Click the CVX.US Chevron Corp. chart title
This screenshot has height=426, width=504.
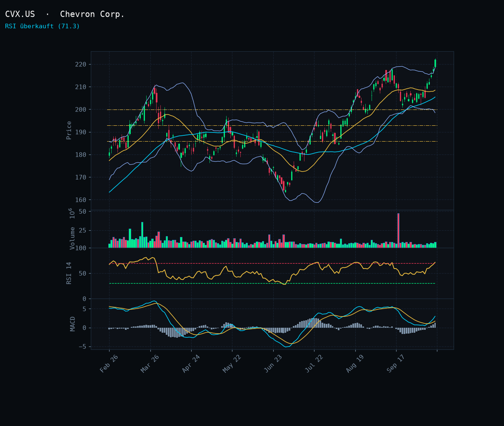[65, 14]
